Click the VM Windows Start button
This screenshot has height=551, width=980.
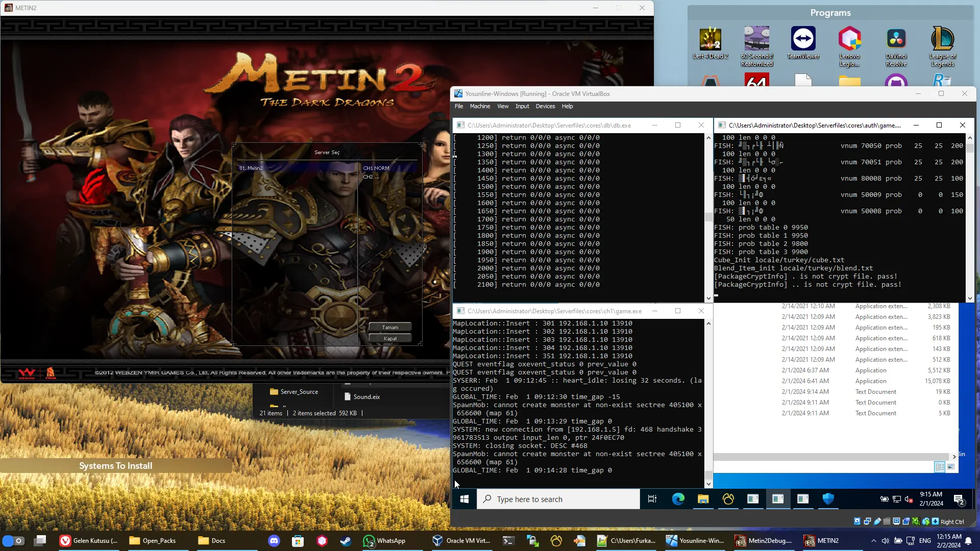pyautogui.click(x=464, y=499)
